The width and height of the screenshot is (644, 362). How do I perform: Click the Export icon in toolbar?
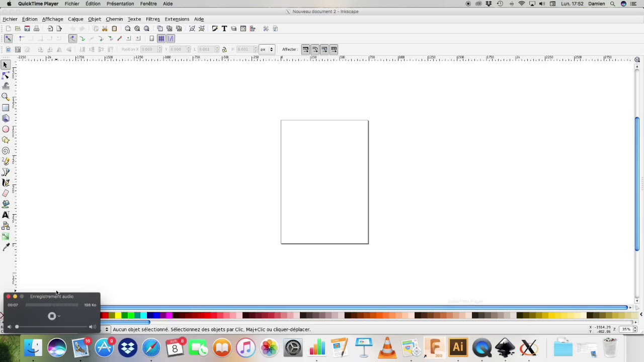(x=59, y=29)
